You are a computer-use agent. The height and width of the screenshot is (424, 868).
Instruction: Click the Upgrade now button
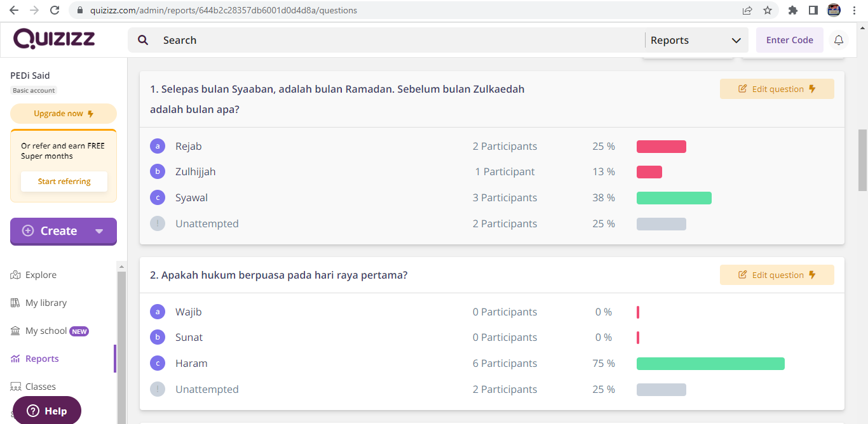pyautogui.click(x=64, y=114)
